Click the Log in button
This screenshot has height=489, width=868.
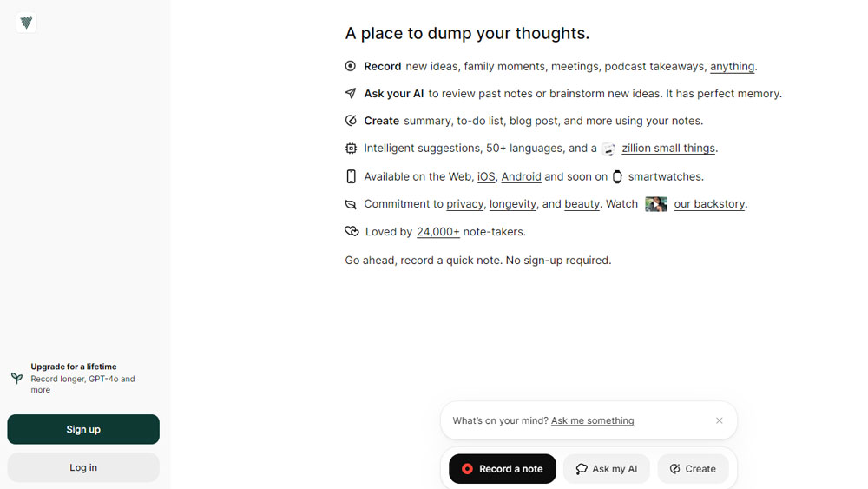[x=83, y=467]
